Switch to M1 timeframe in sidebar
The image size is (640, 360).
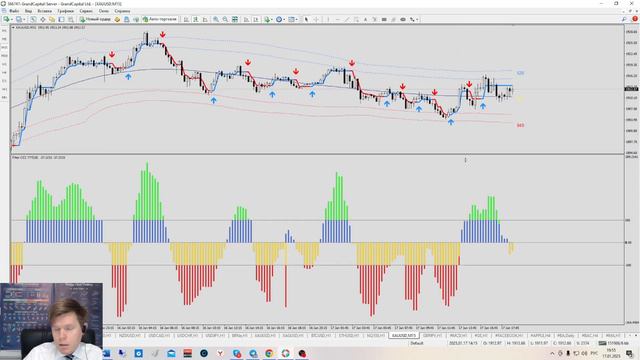[x=4, y=31]
